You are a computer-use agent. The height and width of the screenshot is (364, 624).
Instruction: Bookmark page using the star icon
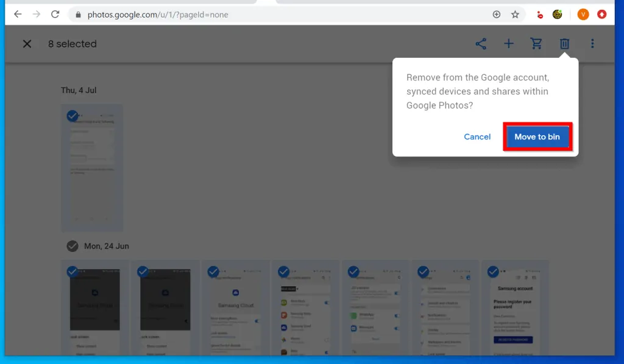click(515, 14)
